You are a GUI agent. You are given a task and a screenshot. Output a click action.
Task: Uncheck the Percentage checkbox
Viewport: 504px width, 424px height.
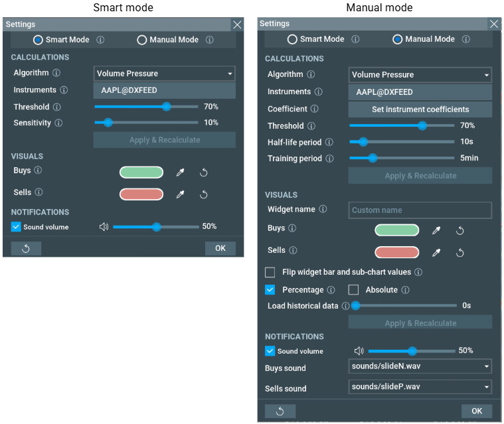tap(270, 290)
